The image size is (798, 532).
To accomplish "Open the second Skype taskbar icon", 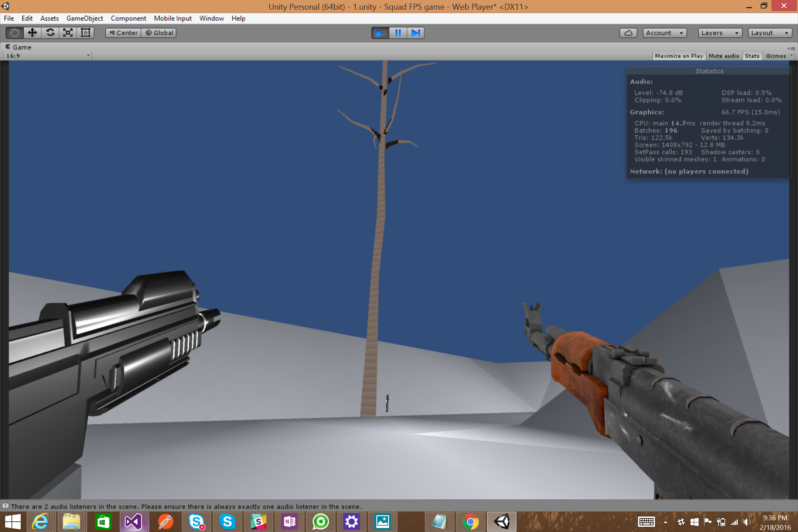I will [228, 522].
